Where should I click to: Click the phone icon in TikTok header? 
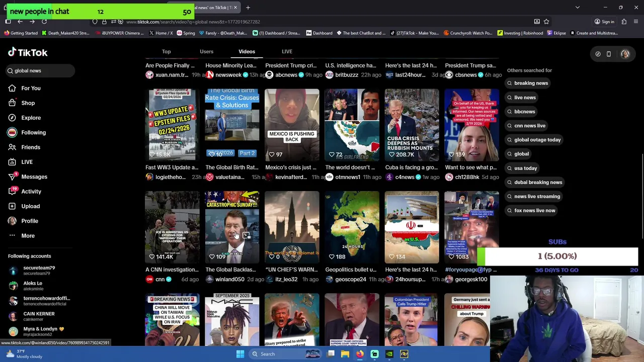point(609,54)
